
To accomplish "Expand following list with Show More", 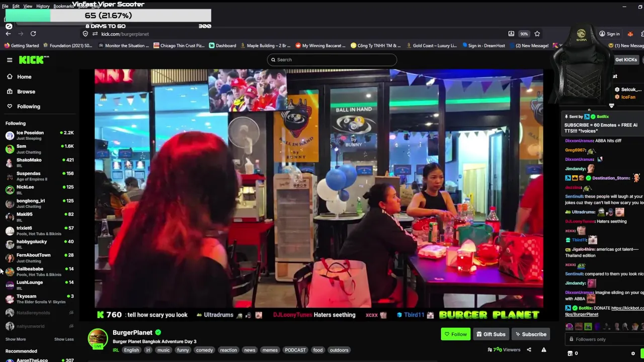I will pos(16,339).
